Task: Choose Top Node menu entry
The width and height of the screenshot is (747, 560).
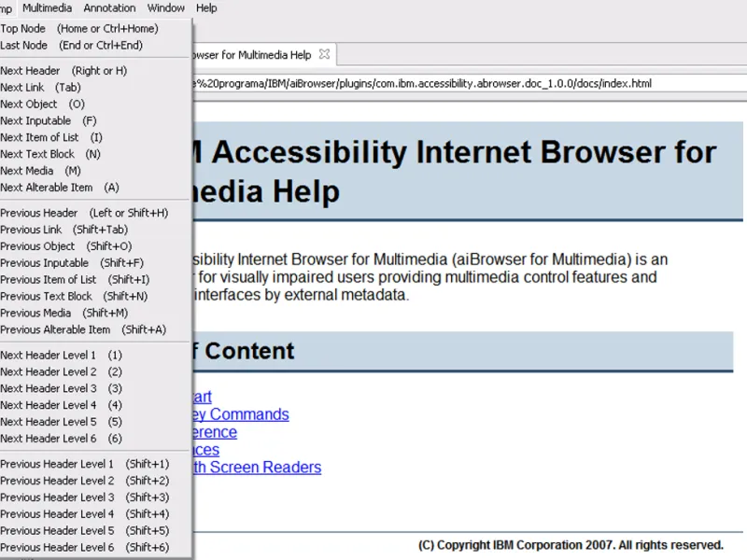Action: pos(95,29)
